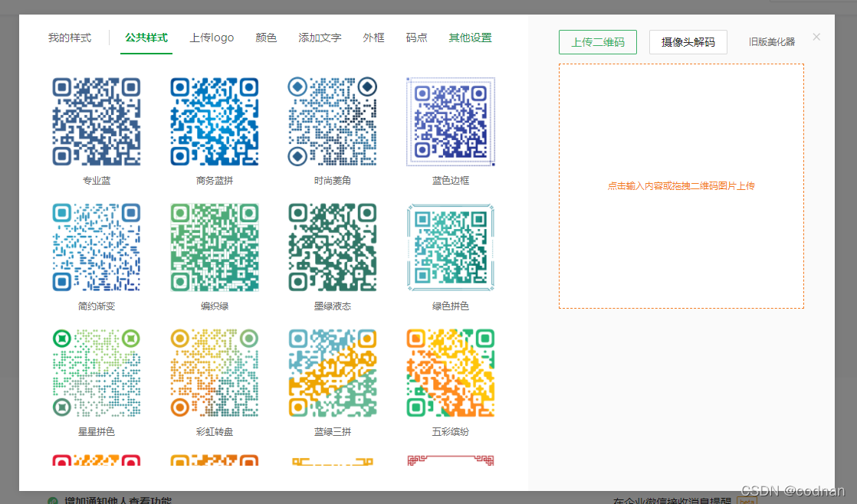
Task: Click the 摄像头解码 button
Action: (x=688, y=42)
